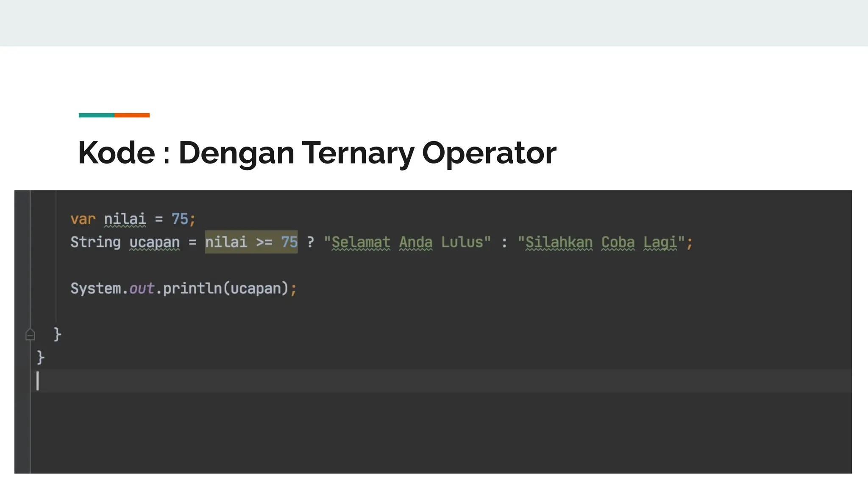
Task: Click the highlighted expression "nilai >= 75"
Action: [251, 242]
